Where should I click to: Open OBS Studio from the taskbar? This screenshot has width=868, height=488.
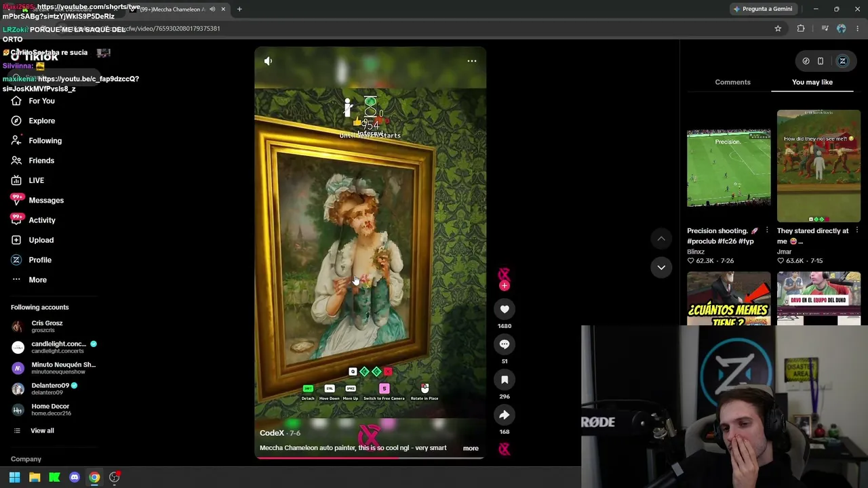[115, 477]
